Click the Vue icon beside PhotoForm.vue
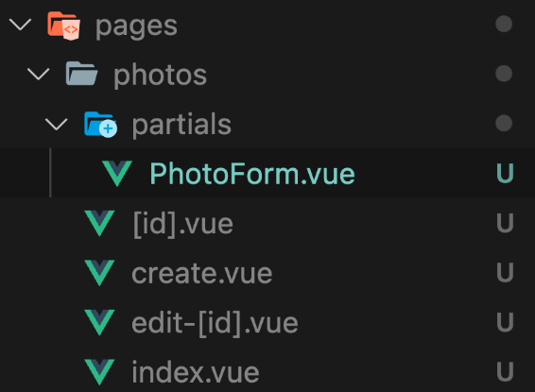Screen dimensions: 535x392 [x=117, y=174]
